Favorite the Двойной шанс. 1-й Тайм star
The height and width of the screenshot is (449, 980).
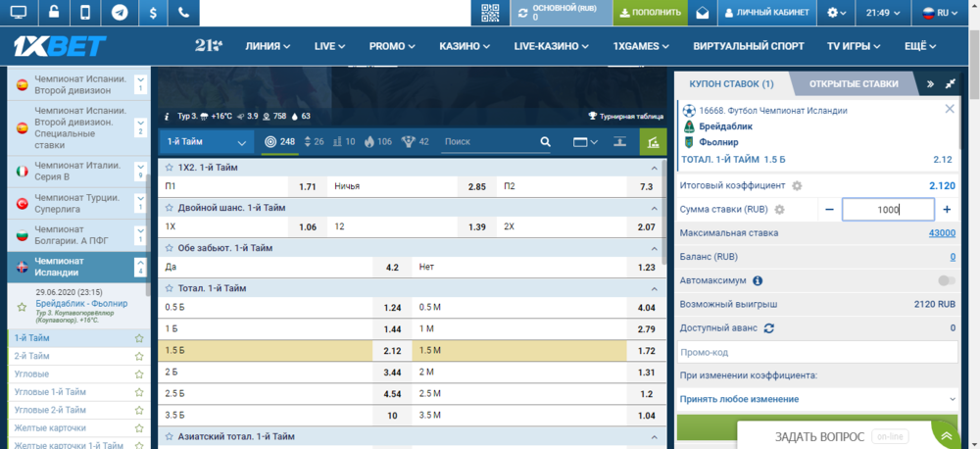(169, 208)
